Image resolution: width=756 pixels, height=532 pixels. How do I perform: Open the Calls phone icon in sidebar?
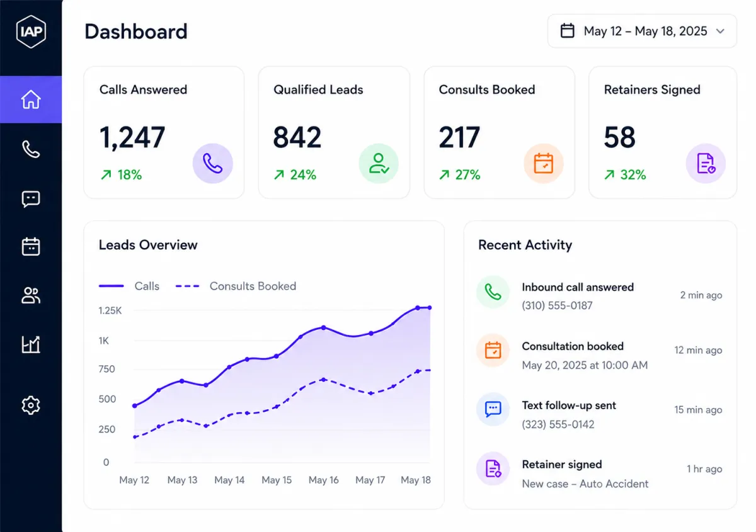(31, 149)
